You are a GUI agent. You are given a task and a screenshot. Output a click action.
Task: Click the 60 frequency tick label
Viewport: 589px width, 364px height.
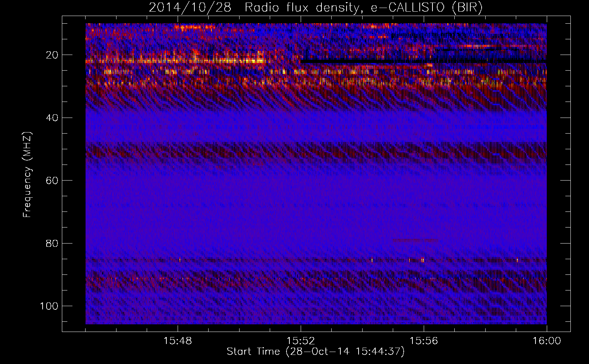[52, 181]
